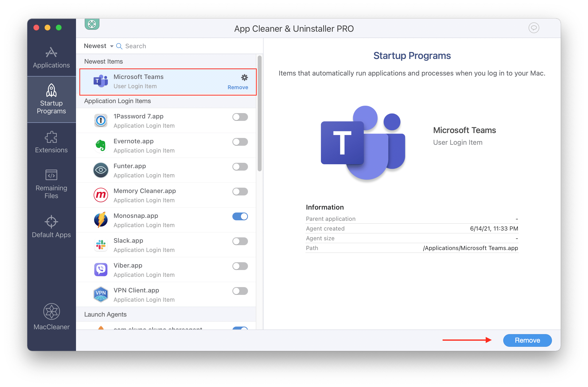Select the Microsoft Teams list name

[x=138, y=77]
